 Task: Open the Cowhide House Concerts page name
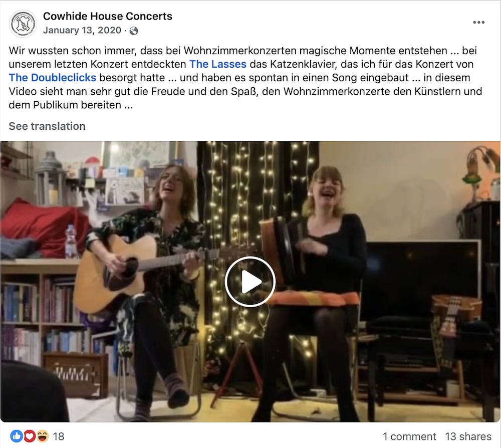pyautogui.click(x=108, y=16)
